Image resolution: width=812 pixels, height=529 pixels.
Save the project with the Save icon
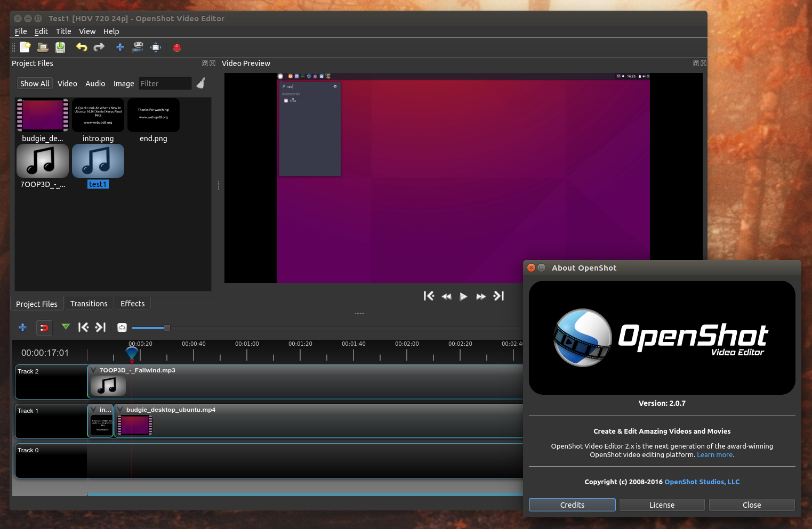(x=60, y=47)
